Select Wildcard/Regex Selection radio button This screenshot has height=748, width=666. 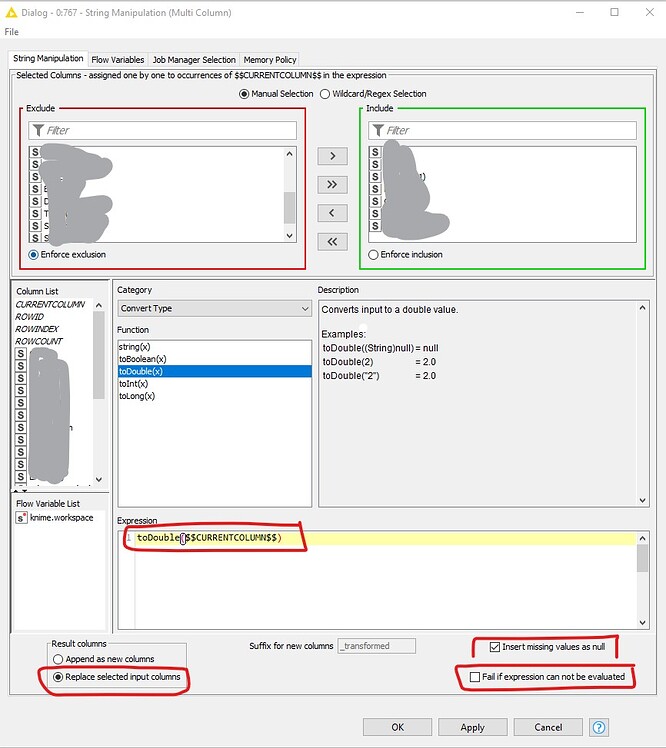(x=325, y=94)
